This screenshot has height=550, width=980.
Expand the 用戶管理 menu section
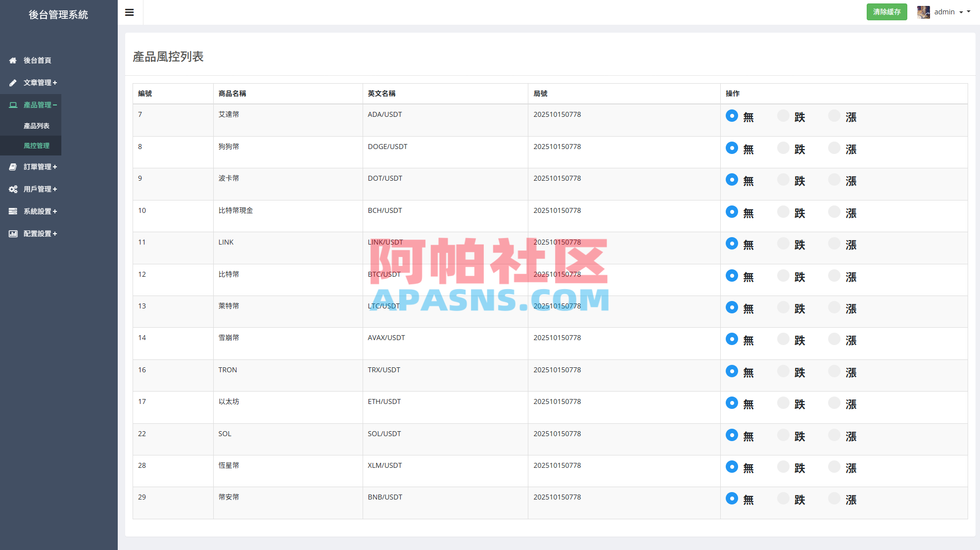40,189
